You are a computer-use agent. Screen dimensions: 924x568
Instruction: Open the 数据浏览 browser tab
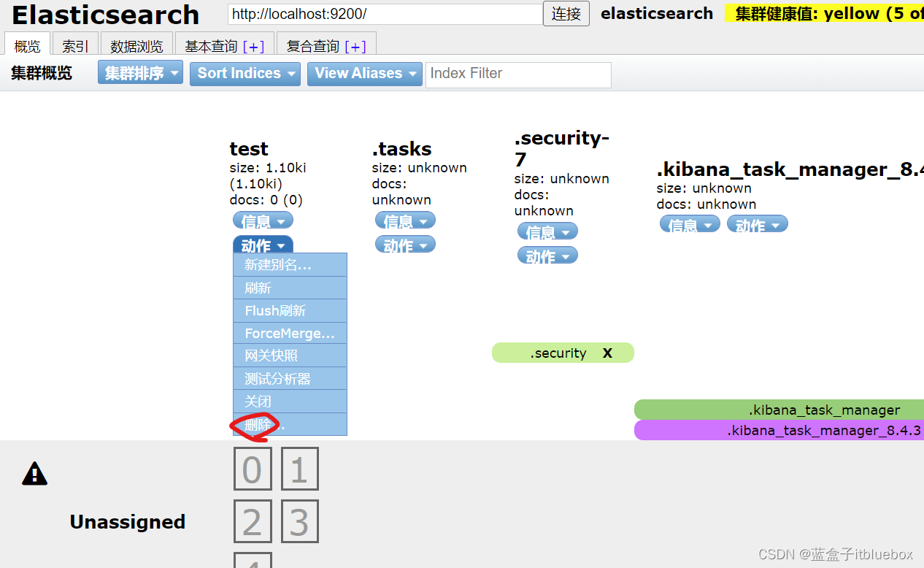click(x=136, y=46)
